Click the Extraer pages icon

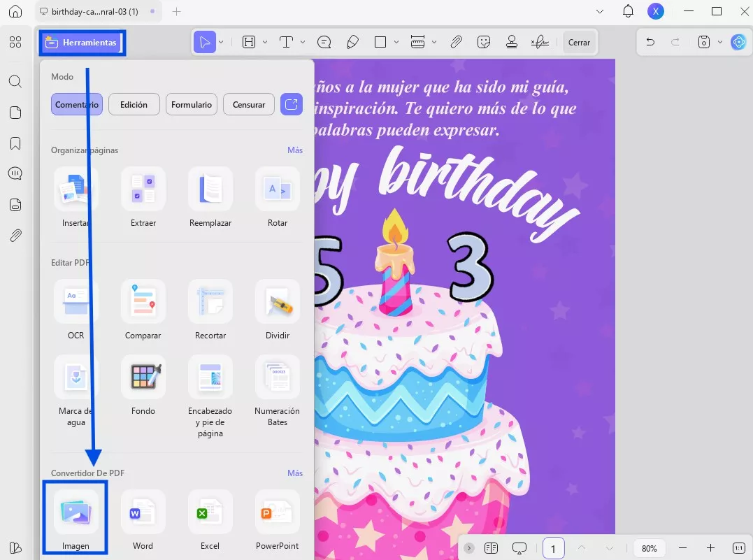[143, 189]
